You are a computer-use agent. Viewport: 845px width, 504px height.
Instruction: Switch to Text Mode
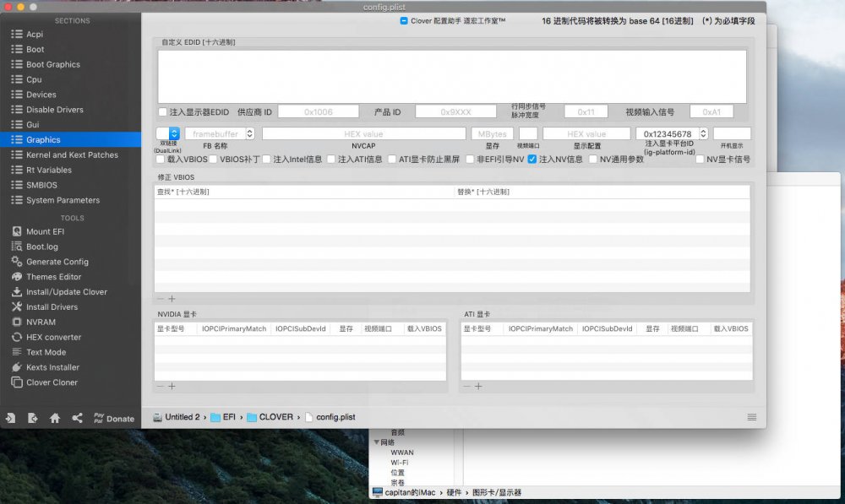tap(46, 352)
